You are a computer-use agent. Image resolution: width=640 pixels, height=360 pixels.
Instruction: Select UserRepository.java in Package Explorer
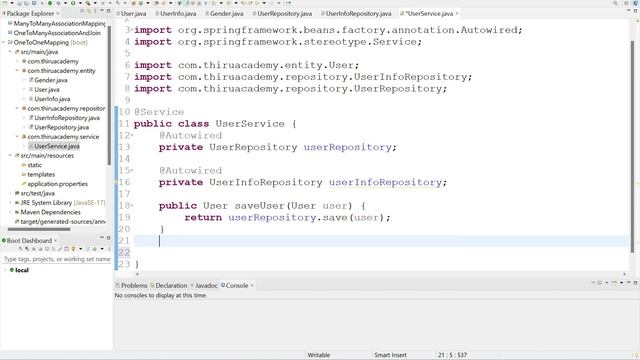[62, 127]
